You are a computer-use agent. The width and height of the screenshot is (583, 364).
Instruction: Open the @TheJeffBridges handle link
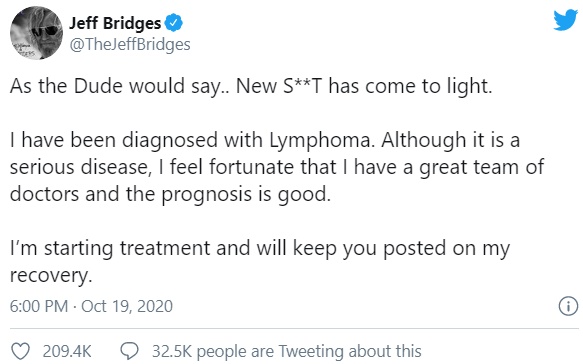130,45
